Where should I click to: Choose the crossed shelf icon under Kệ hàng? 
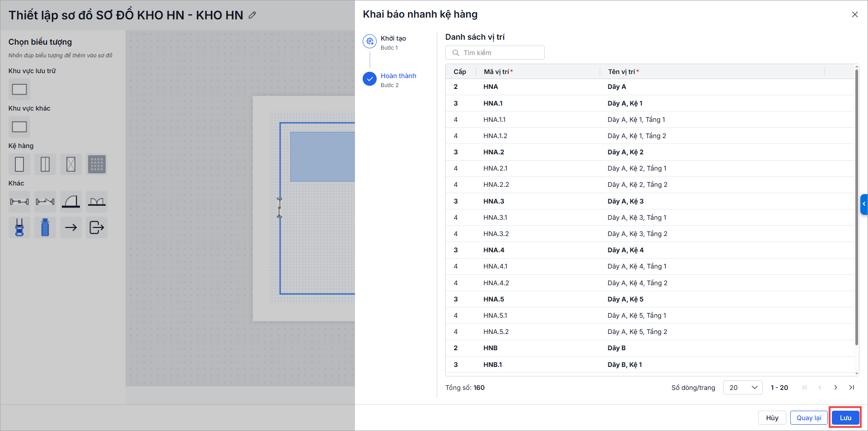click(71, 164)
